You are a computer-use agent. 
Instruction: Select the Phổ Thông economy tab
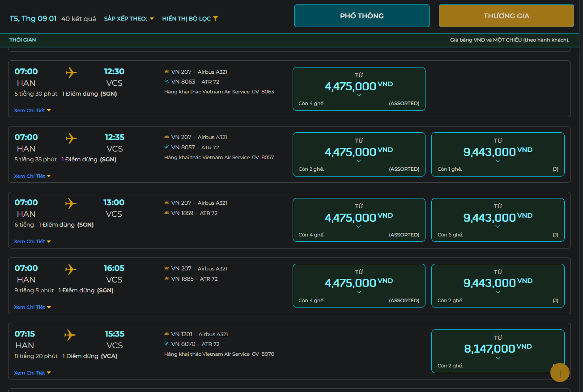[362, 16]
